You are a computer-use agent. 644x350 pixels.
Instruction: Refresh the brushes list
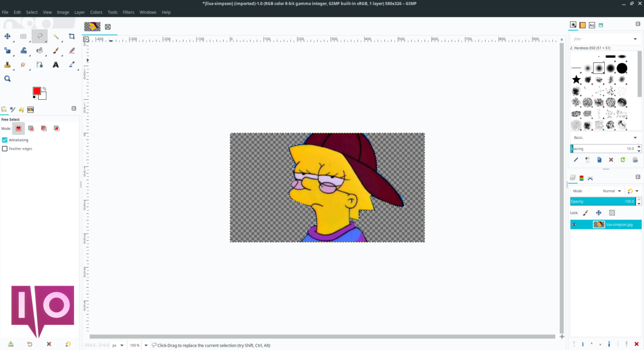[x=623, y=160]
